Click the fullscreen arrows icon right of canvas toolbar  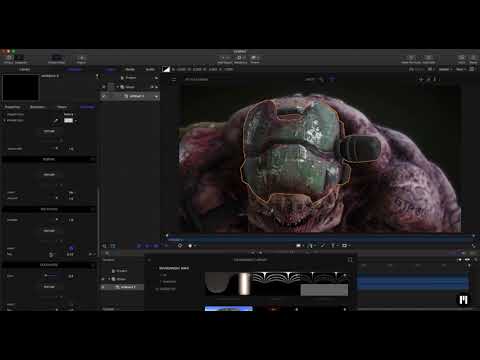(474, 246)
